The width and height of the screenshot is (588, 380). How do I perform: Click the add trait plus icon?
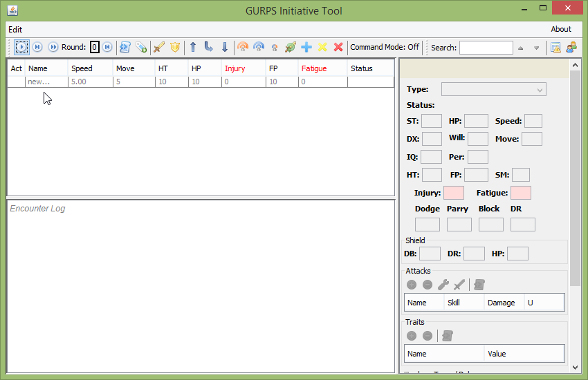(412, 336)
